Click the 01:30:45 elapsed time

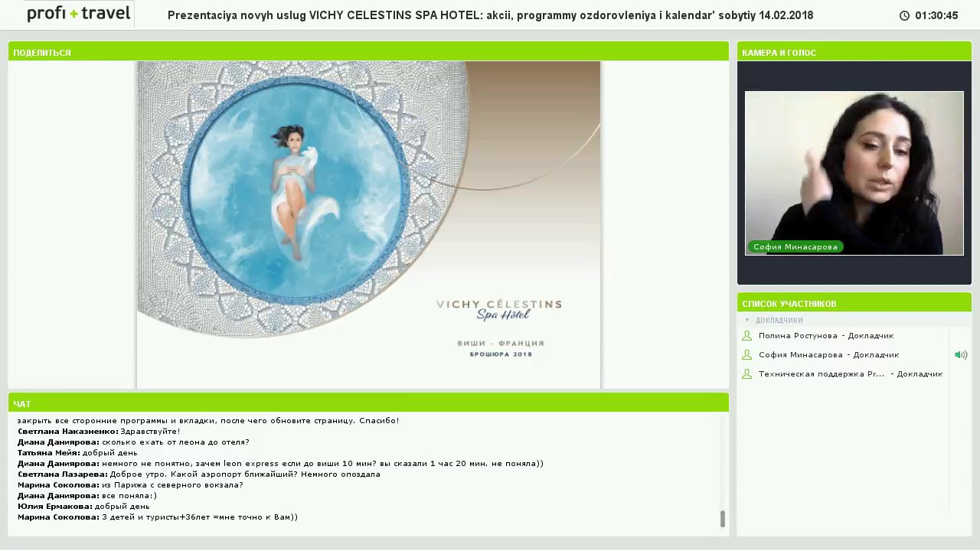[x=936, y=15]
